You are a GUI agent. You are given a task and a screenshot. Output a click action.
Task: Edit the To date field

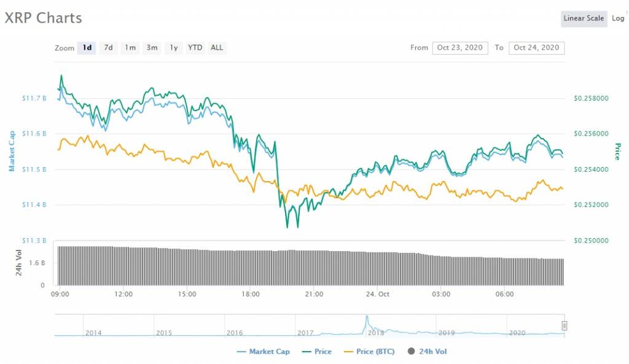[x=536, y=48]
